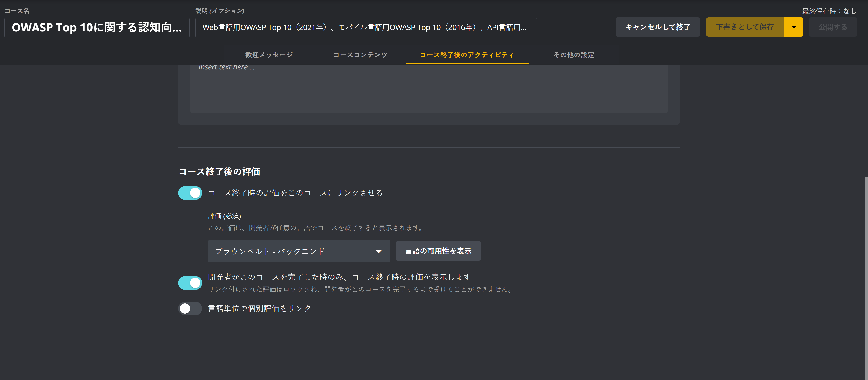Click the 公開する button
The width and height of the screenshot is (868, 380).
pos(833,27)
